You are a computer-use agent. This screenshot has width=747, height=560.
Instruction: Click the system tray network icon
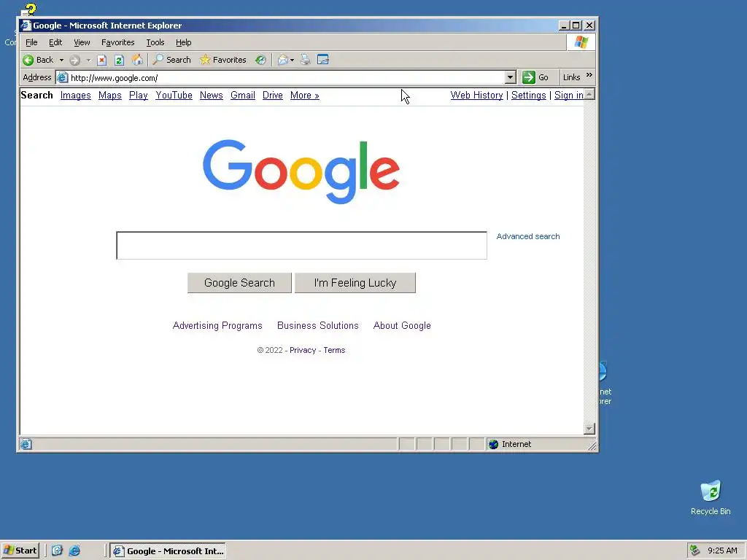(x=695, y=551)
